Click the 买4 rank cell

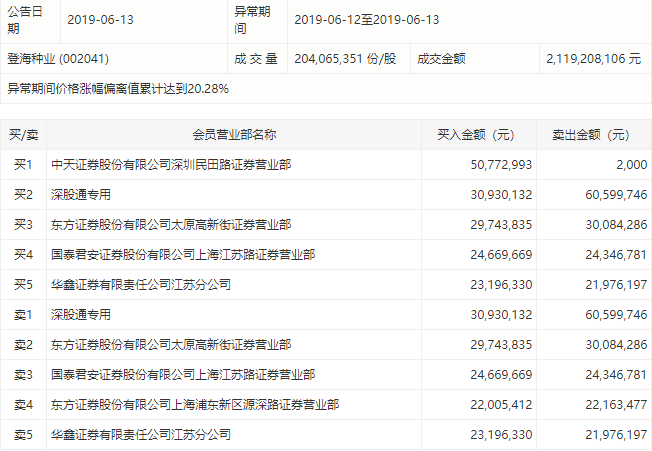(23, 254)
